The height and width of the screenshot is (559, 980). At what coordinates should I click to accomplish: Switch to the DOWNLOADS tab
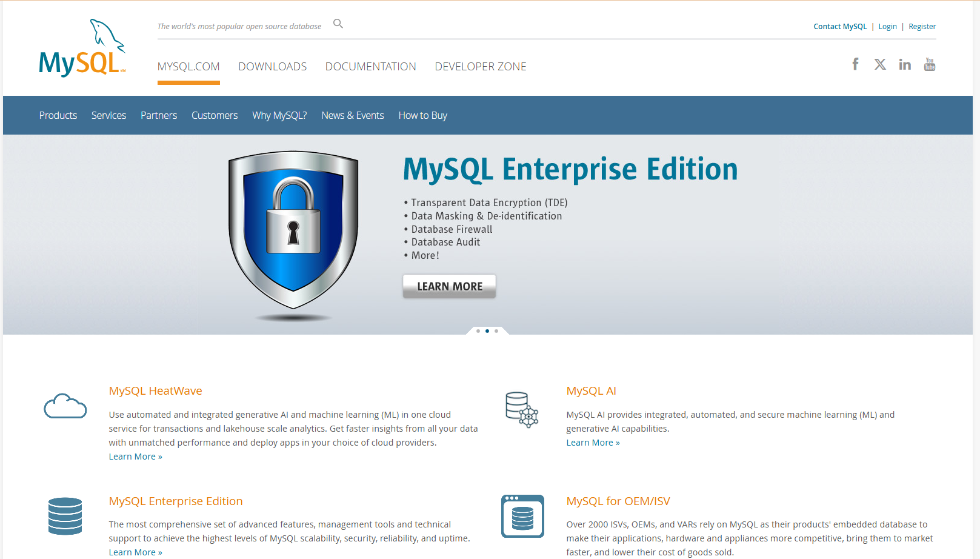click(273, 67)
